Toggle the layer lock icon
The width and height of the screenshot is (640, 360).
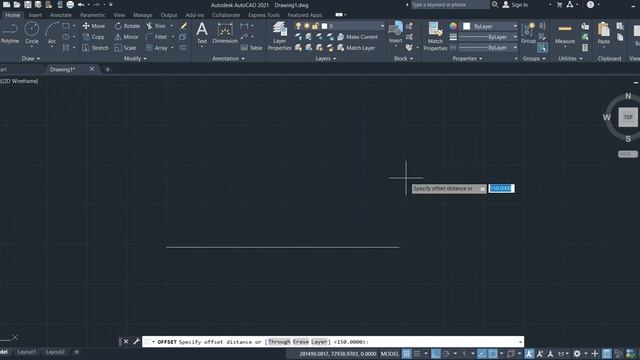pos(315,26)
